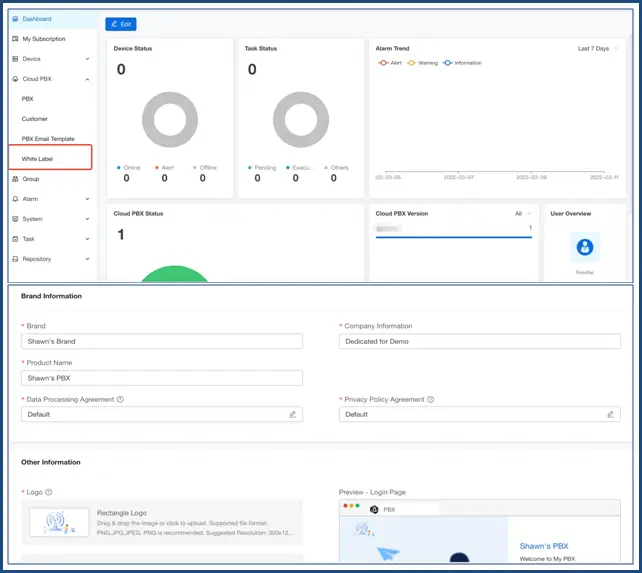Click the System gear icon
This screenshot has height=573, width=642.
click(14, 219)
